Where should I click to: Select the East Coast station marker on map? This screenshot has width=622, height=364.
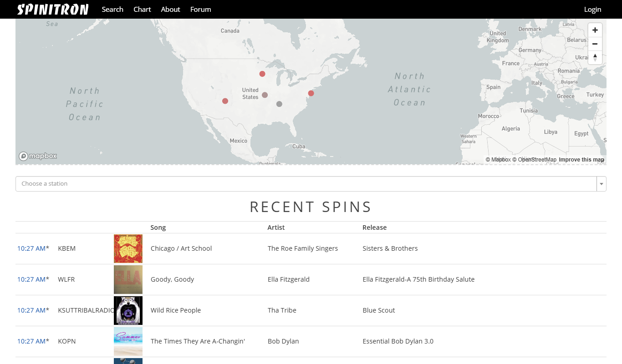311,93
